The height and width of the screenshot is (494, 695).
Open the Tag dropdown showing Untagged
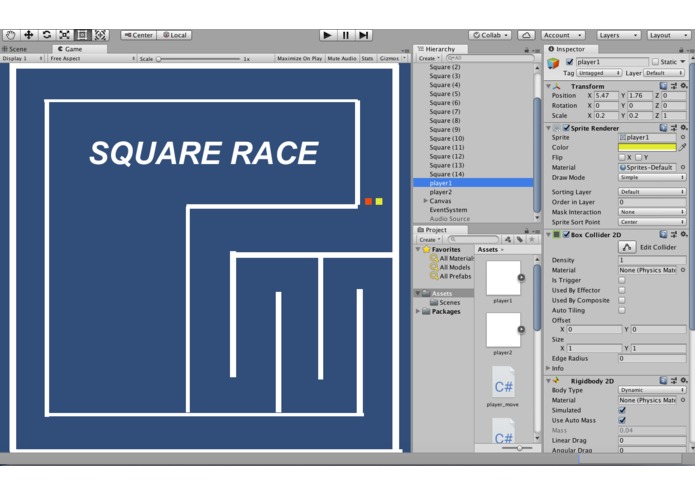pyautogui.click(x=599, y=73)
